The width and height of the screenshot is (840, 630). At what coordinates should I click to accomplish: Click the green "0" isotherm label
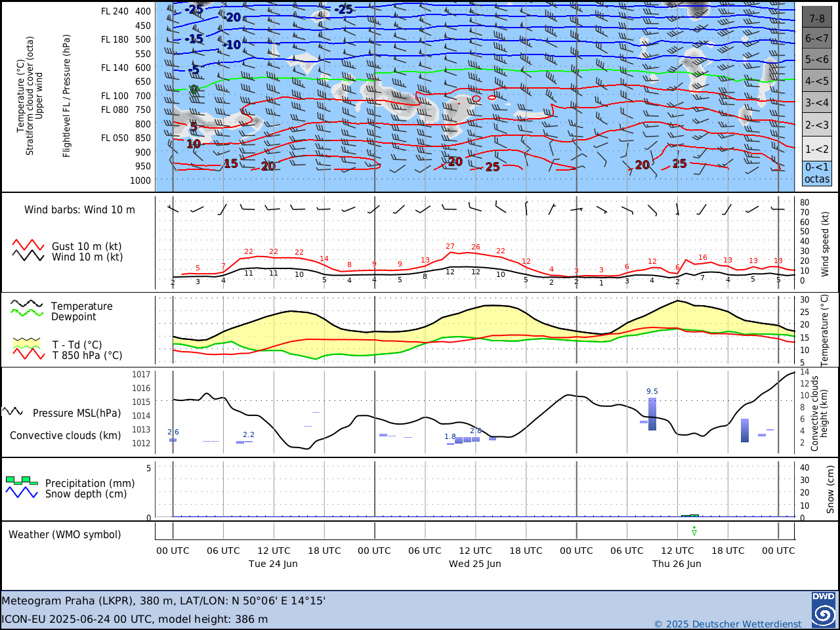tap(194, 89)
